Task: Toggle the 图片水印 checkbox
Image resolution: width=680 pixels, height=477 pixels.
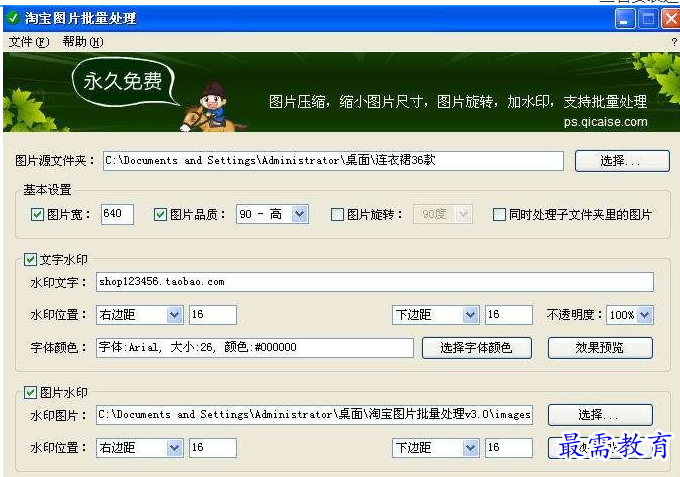Action: (30, 393)
